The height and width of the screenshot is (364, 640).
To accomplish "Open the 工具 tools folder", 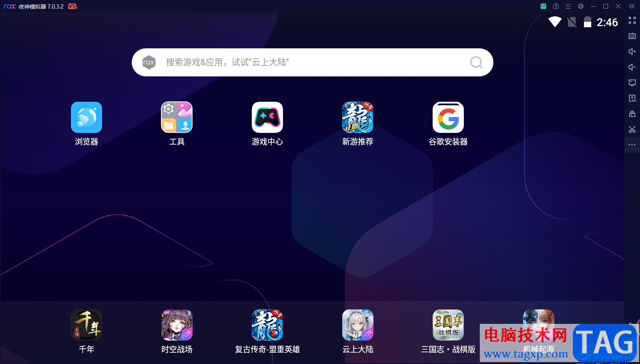I will click(x=177, y=117).
